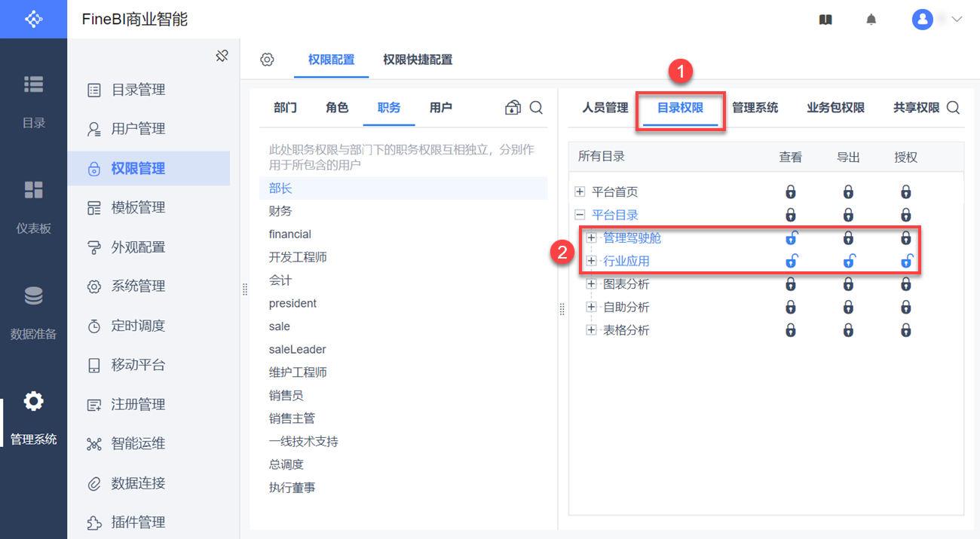The height and width of the screenshot is (539, 980).
Task: Search permissions using the right-panel magnifier
Action: coord(953,108)
